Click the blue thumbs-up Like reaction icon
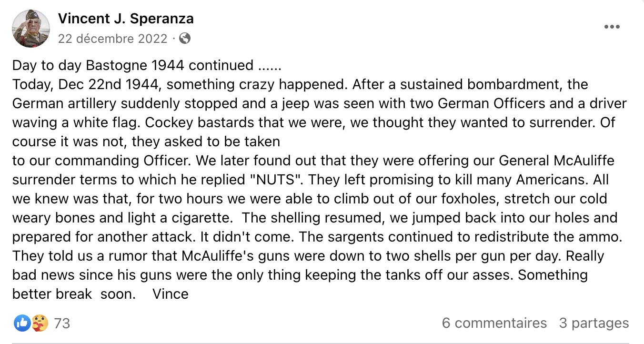The image size is (644, 344). click(x=22, y=324)
